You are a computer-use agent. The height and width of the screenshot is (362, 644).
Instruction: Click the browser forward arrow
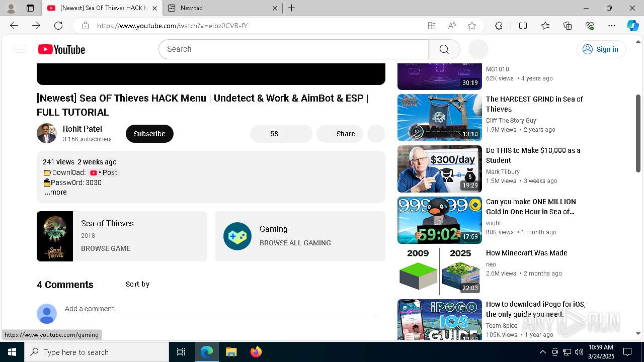(36, 26)
